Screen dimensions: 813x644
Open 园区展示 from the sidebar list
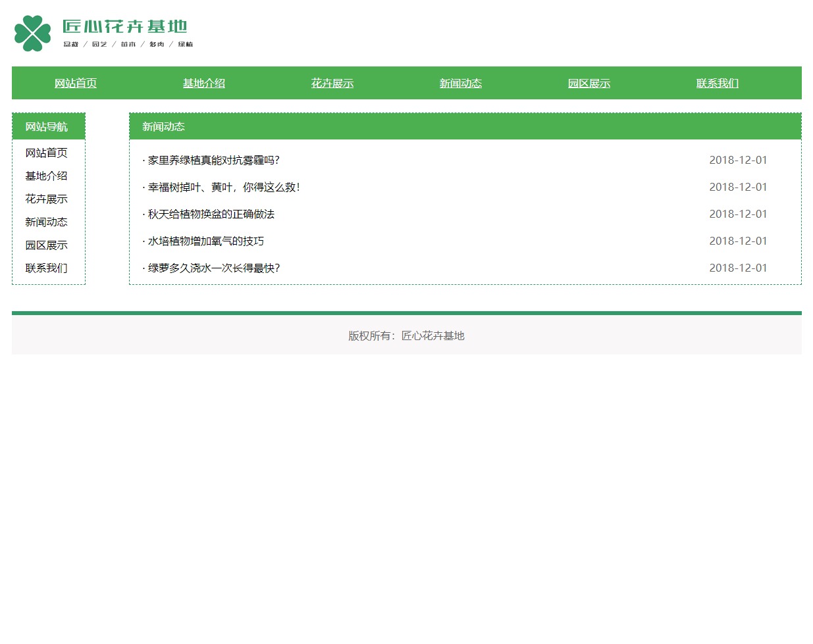(x=47, y=245)
